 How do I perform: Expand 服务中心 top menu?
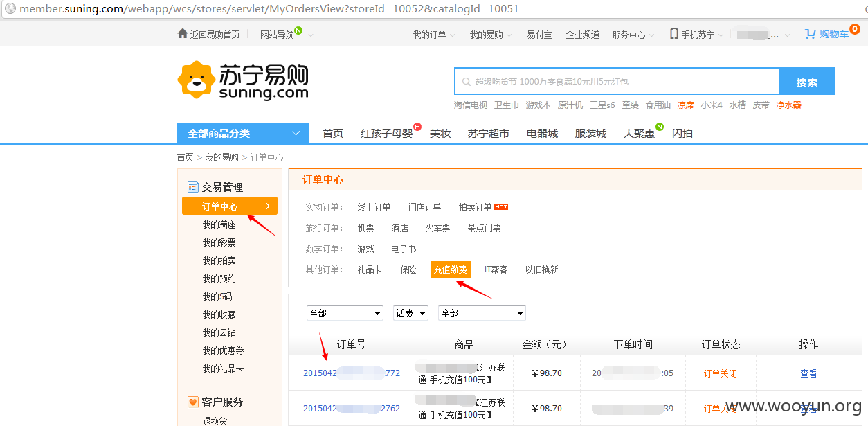point(633,35)
